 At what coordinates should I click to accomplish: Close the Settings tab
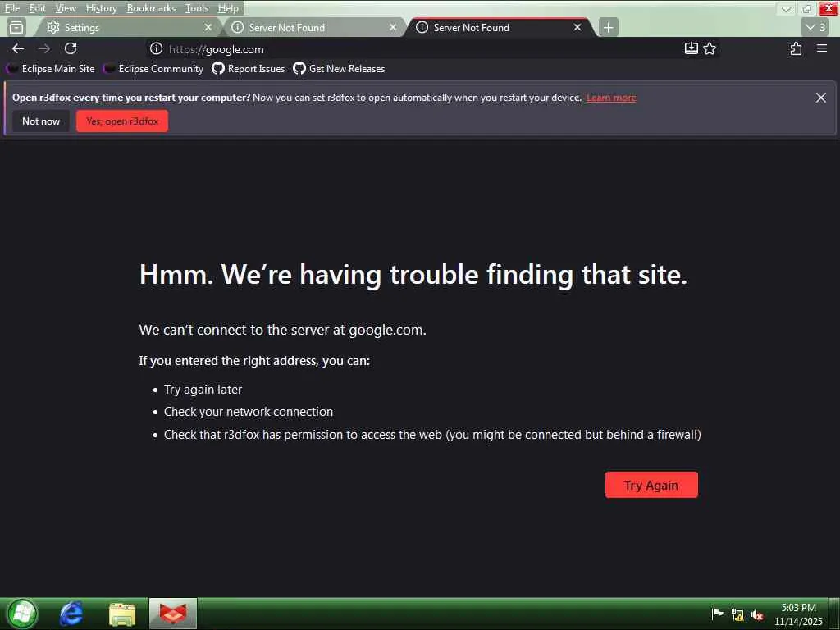click(x=208, y=27)
